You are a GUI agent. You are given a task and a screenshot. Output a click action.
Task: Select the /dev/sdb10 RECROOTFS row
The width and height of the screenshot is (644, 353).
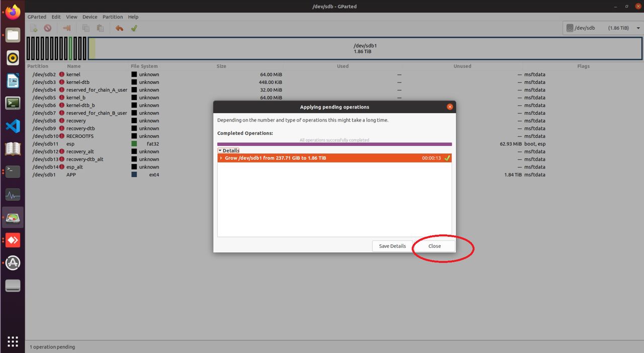335,136
